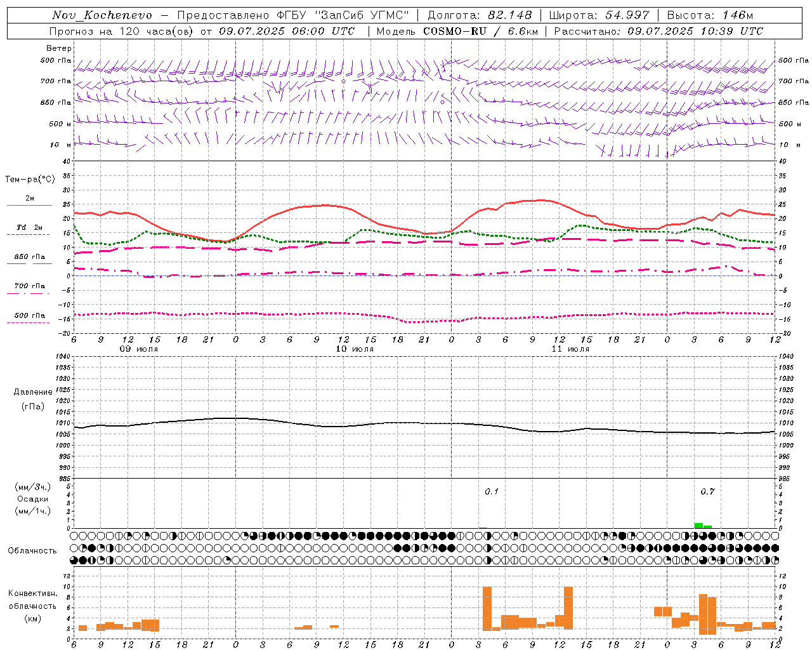Click the '700 гПа' temperature legend entry

pyautogui.click(x=30, y=286)
